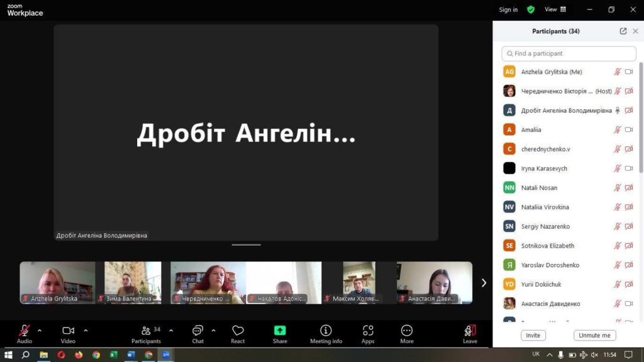The width and height of the screenshot is (644, 362).
Task: Click the Find a participant search field
Action: (569, 53)
